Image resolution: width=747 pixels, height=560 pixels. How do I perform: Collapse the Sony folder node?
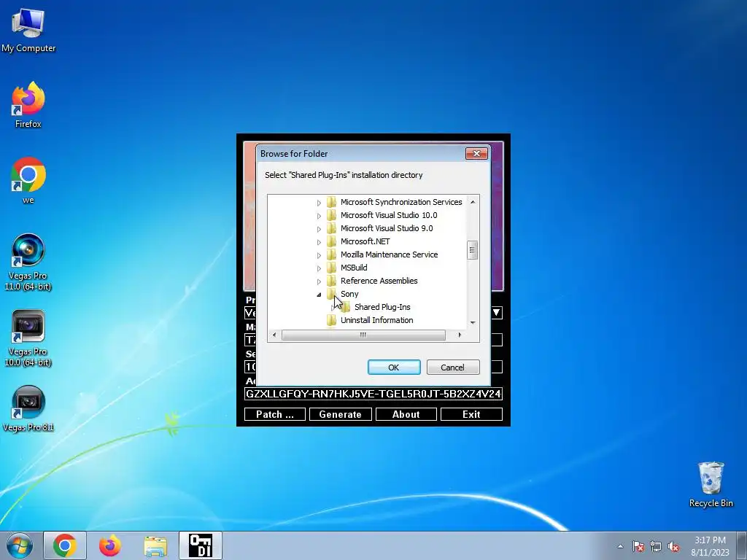320,295
